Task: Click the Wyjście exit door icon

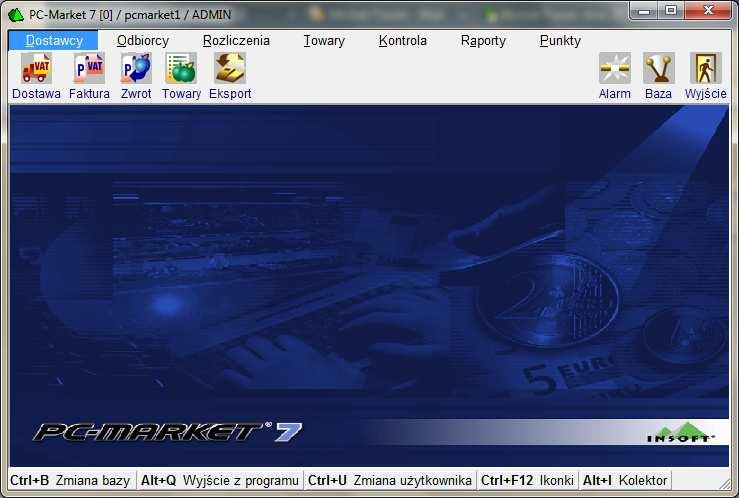Action: pos(706,69)
